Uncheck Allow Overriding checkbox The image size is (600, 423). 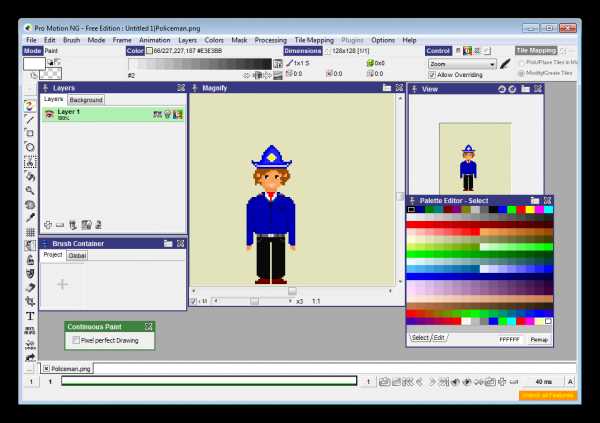click(x=432, y=75)
